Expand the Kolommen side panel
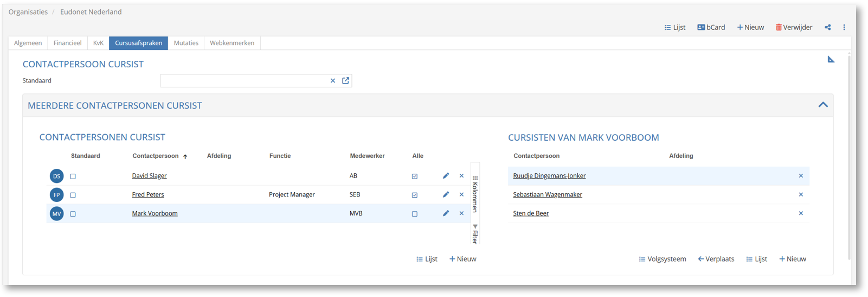 [x=475, y=194]
